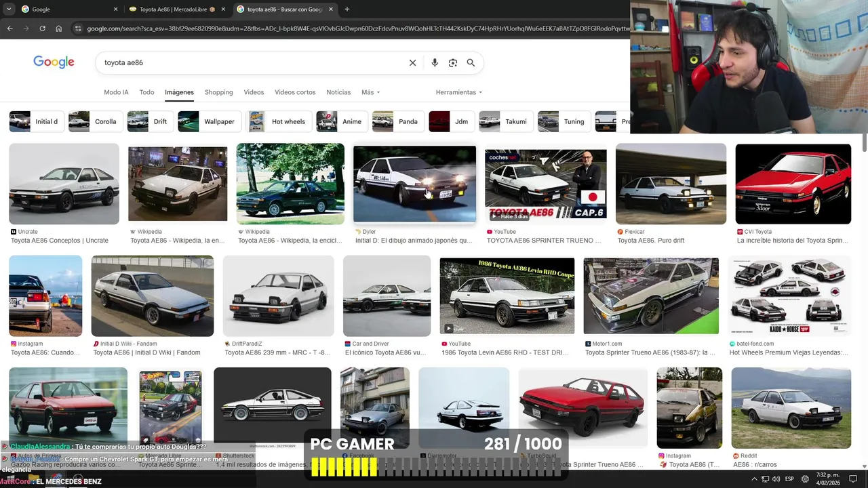868x488 pixels.
Task: Open DriftParadiZ Toyota AE86 239 mm image
Action: pyautogui.click(x=278, y=296)
